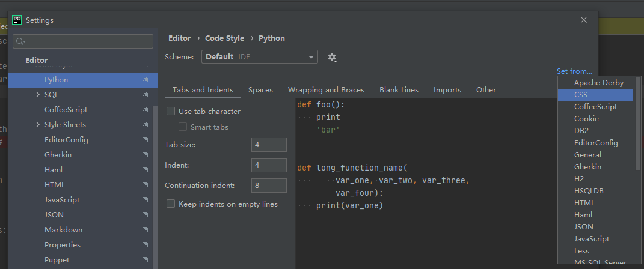This screenshot has width=644, height=269.
Task: Click the PyCharm logo icon in title bar
Action: click(17, 20)
